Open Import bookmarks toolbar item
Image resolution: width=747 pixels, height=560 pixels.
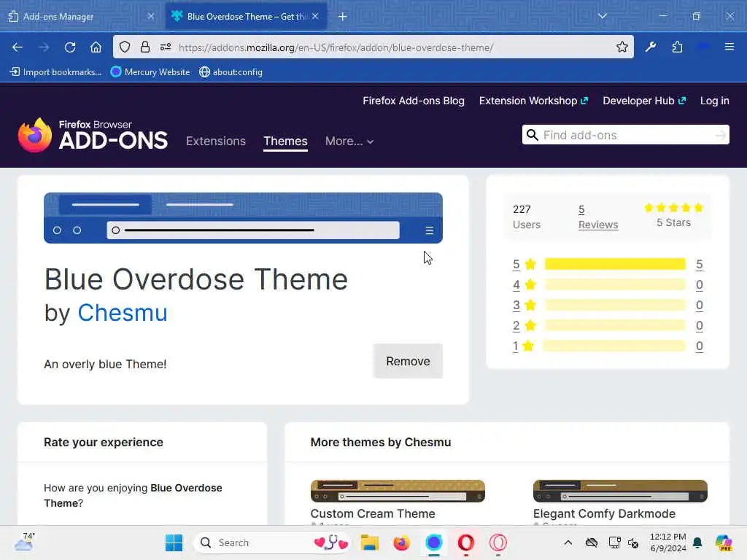point(55,72)
